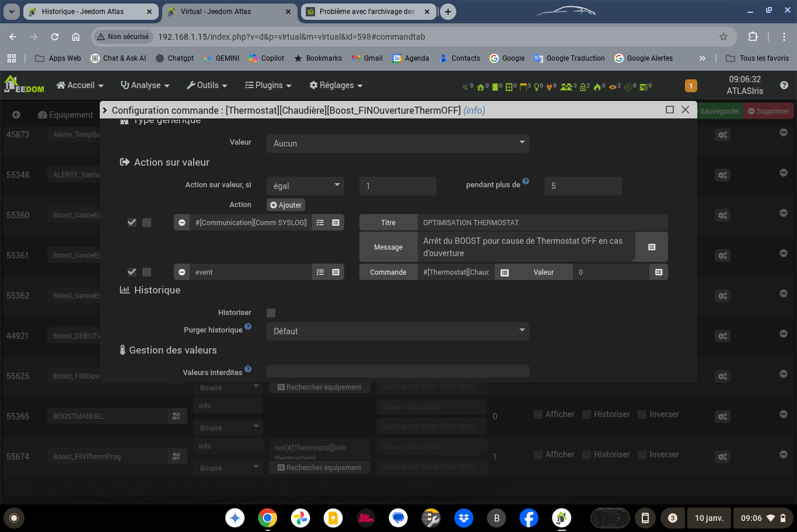The height and width of the screenshot is (532, 797).
Task: Toggle second checkbox on the event action row
Action: (x=147, y=272)
